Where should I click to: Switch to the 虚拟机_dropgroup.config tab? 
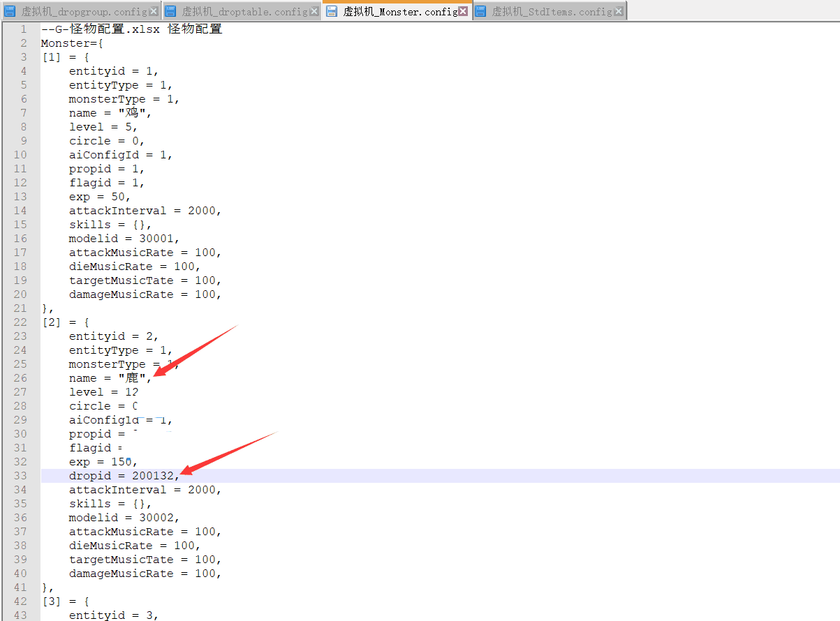click(x=84, y=12)
